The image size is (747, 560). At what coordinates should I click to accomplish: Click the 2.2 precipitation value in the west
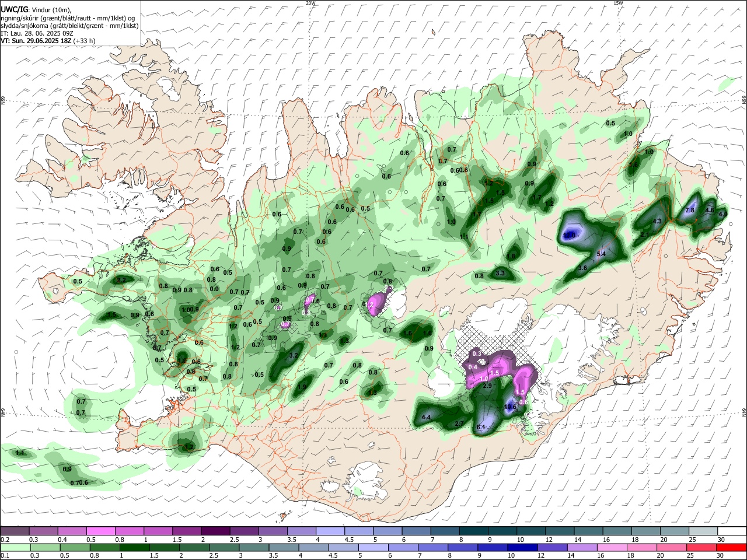[121, 280]
